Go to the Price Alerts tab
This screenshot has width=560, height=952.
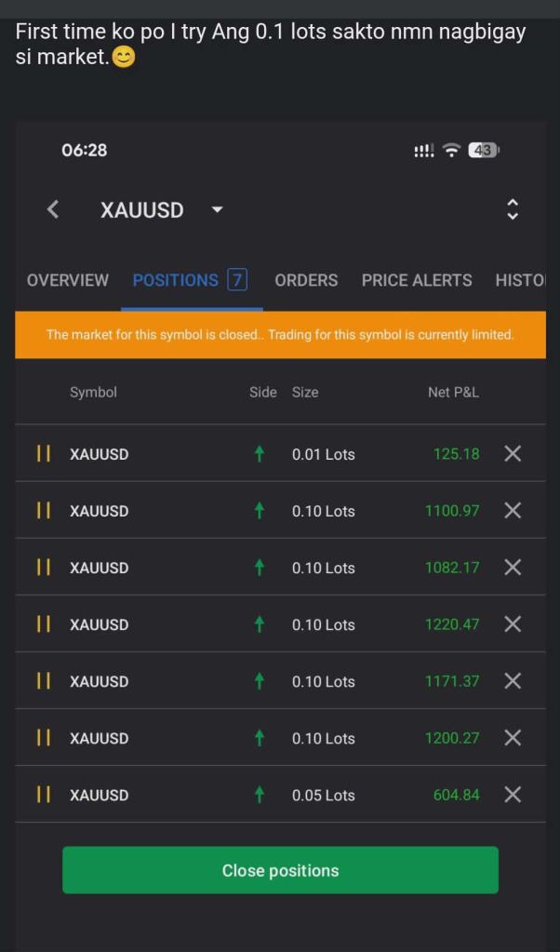[x=417, y=280]
